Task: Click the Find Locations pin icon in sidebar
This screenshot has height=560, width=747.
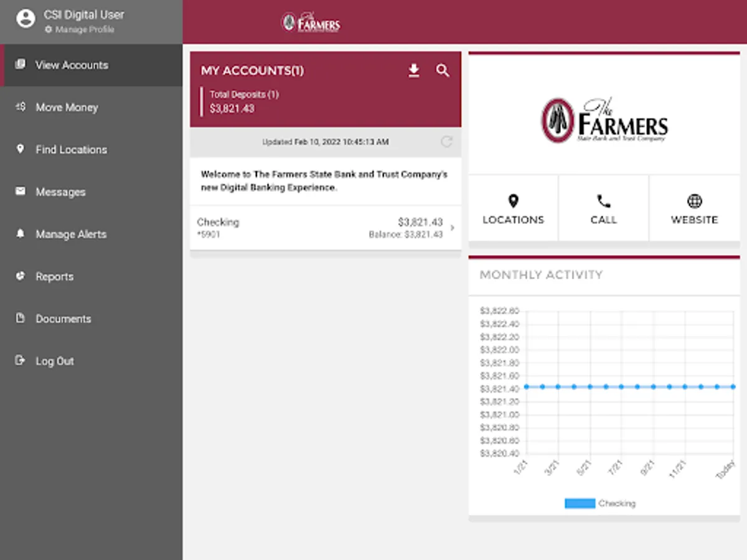Action: pyautogui.click(x=21, y=149)
